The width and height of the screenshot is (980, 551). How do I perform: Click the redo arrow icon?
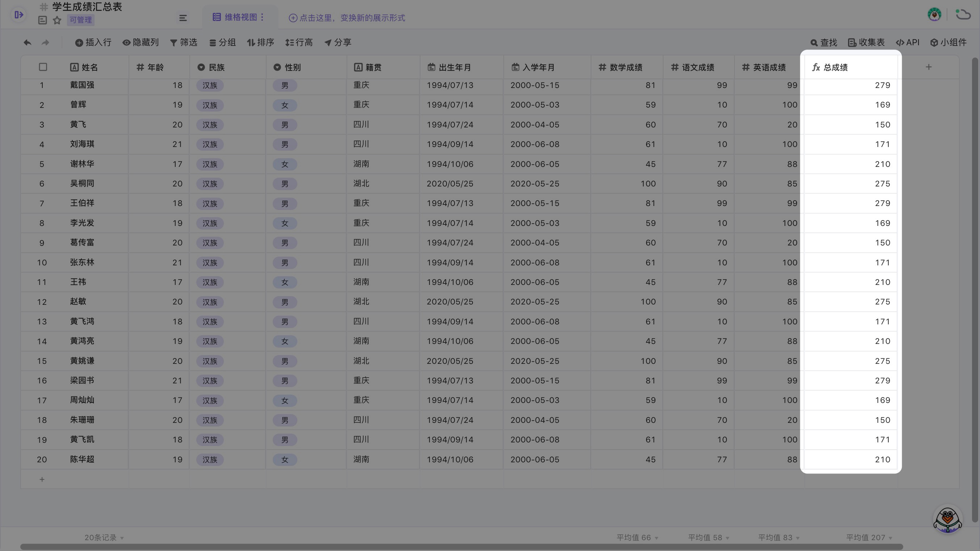point(45,43)
